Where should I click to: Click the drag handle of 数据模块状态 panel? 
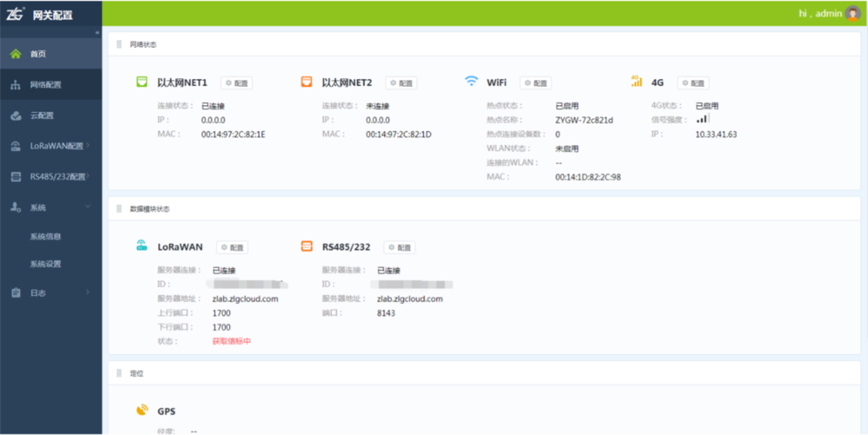pyautogui.click(x=119, y=209)
